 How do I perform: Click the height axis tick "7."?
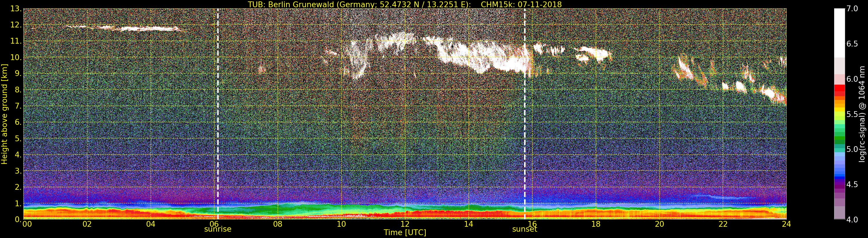18,106
